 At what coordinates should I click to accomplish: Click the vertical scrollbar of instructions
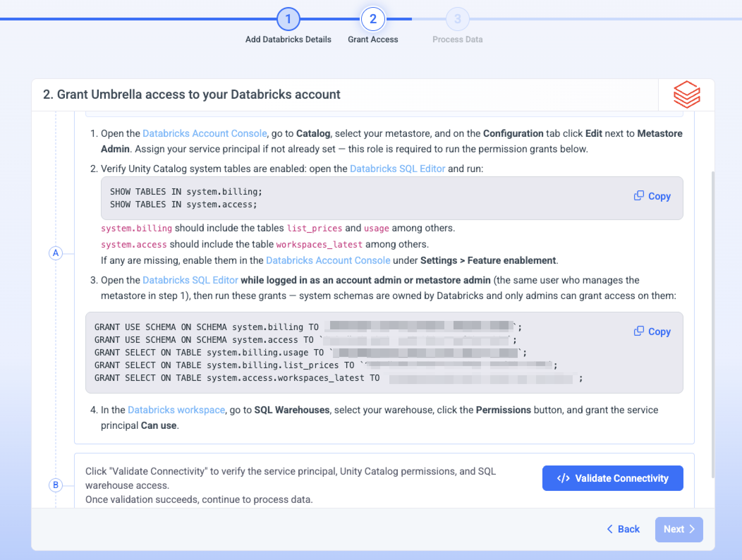[713, 324]
